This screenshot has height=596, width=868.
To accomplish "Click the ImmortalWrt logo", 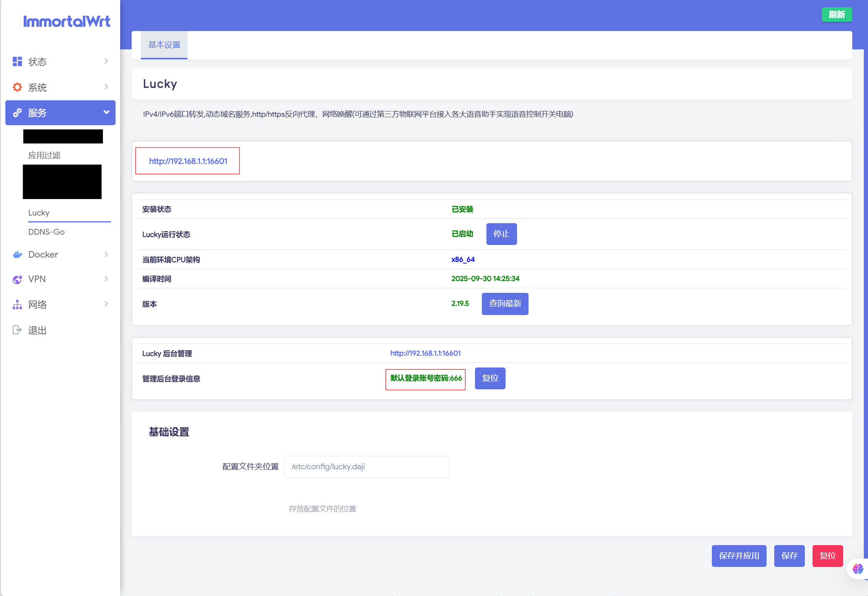I will coord(67,21).
